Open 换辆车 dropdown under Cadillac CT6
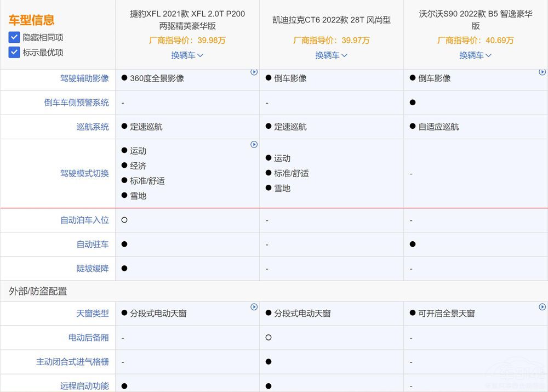Image resolution: width=548 pixels, height=392 pixels. 331,55
